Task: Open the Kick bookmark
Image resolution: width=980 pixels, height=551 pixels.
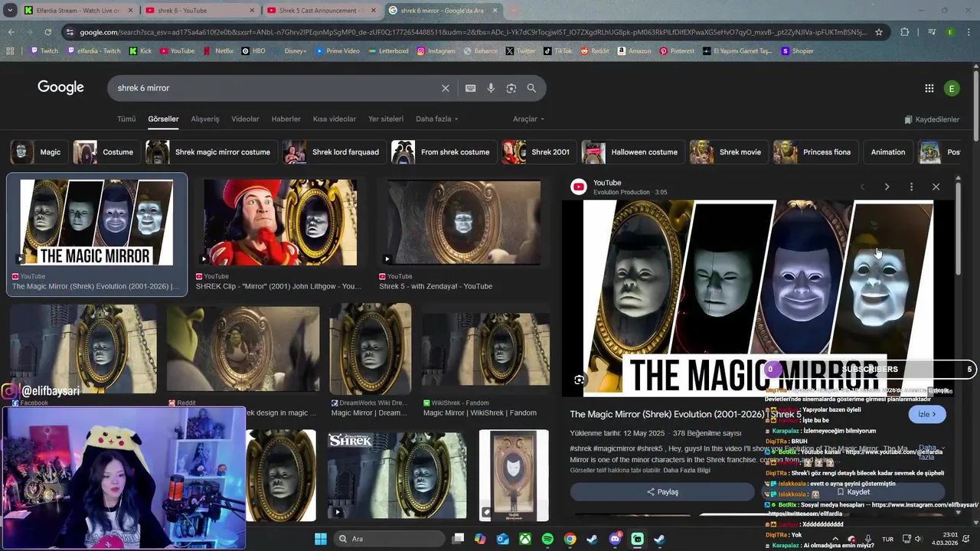Action: coord(140,51)
